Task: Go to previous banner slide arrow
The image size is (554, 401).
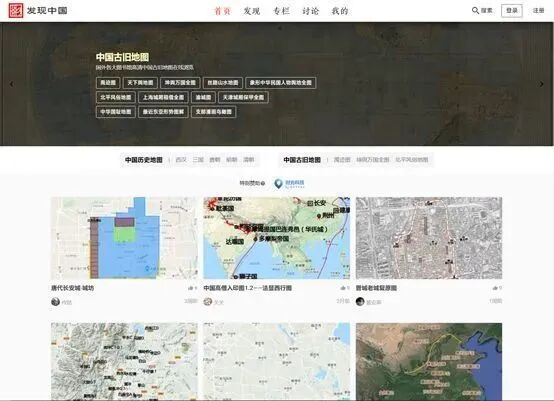Action: [x=12, y=84]
